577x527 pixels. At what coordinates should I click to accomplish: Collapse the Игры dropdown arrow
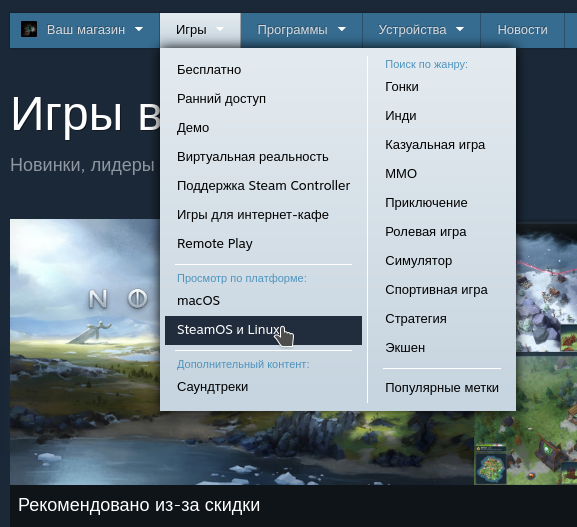[x=220, y=29]
